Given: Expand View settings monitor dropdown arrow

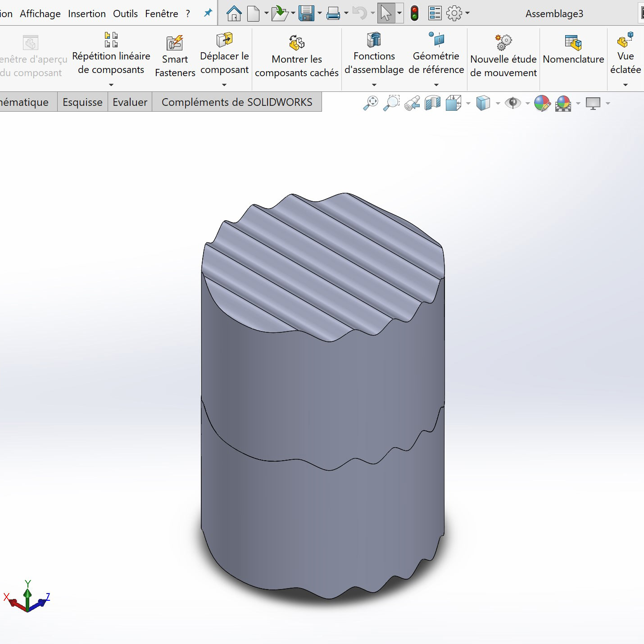Looking at the screenshot, I should (x=608, y=103).
